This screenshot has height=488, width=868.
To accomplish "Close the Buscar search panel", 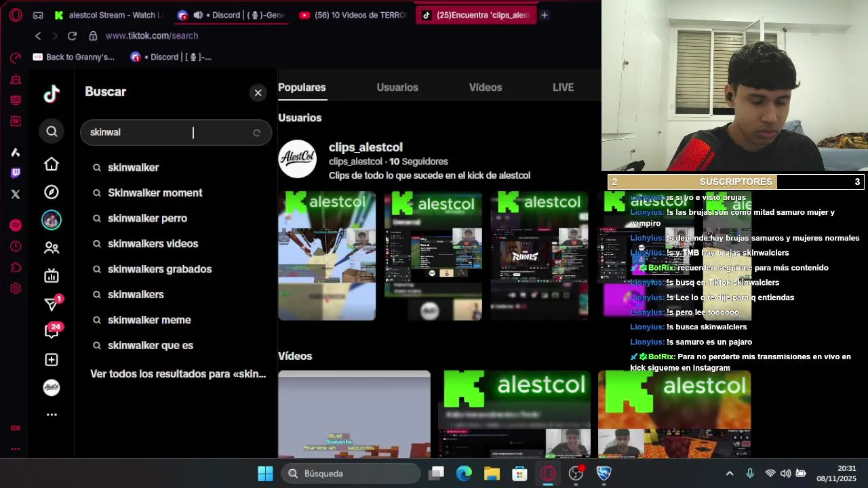I will point(258,93).
